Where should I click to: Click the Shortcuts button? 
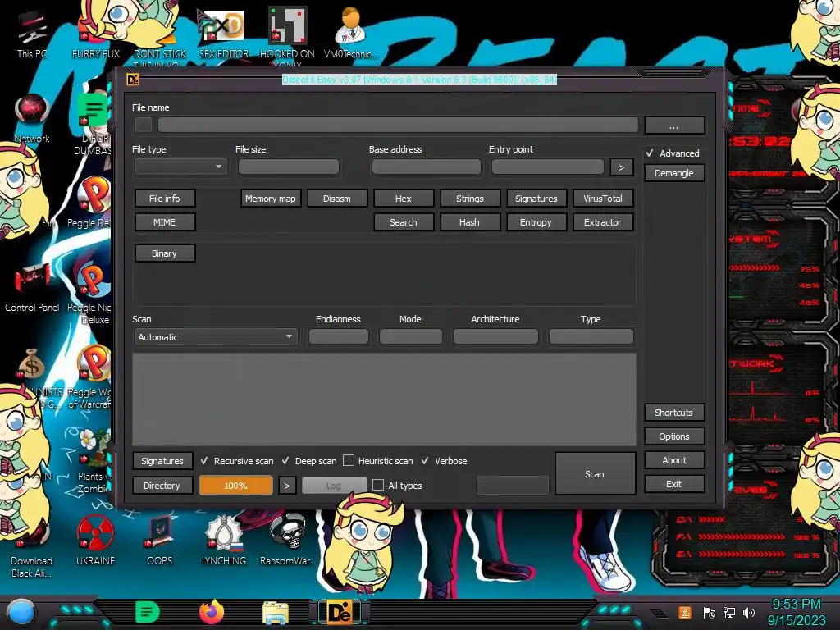coord(674,413)
